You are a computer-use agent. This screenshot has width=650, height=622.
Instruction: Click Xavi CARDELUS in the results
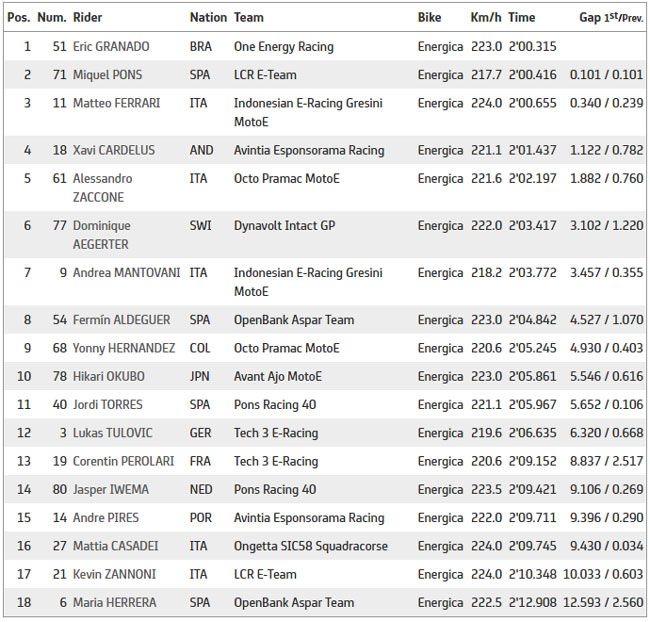coord(114,150)
